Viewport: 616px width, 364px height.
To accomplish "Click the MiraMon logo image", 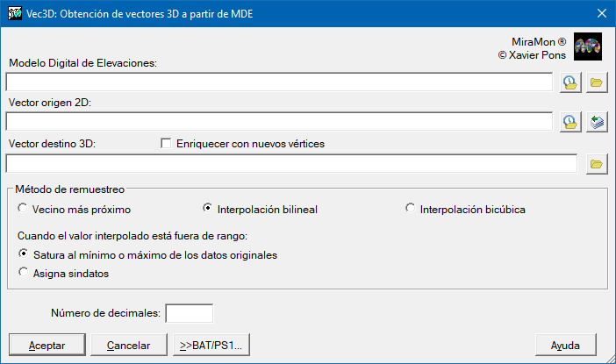I will [x=587, y=47].
